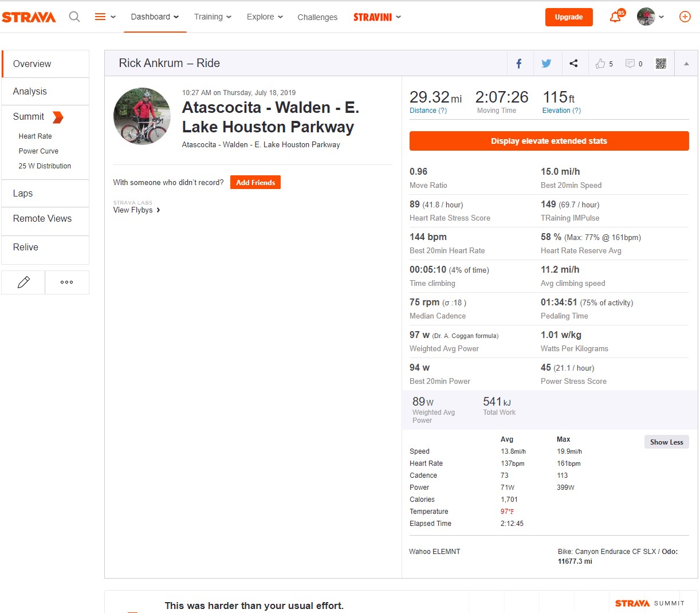The height and width of the screenshot is (613, 700).
Task: Show the QR code icon
Action: coord(661,64)
